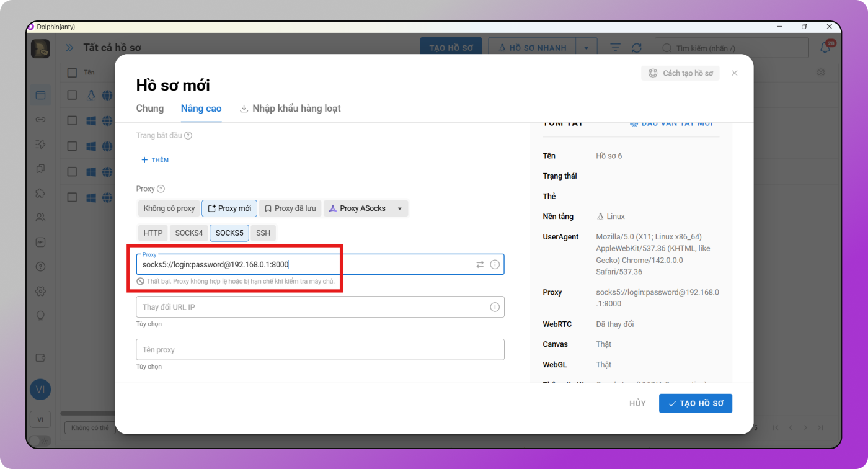
Task: Click info icon in Thay đổi URL IP field
Action: pos(495,307)
